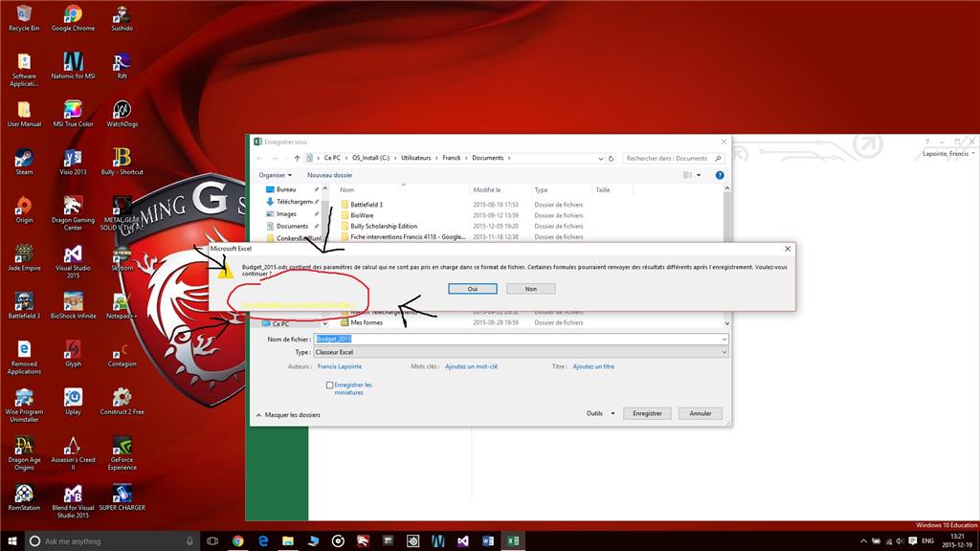The image size is (980, 551).
Task: Click Ajoutez un mot-clé link
Action: click(x=471, y=366)
